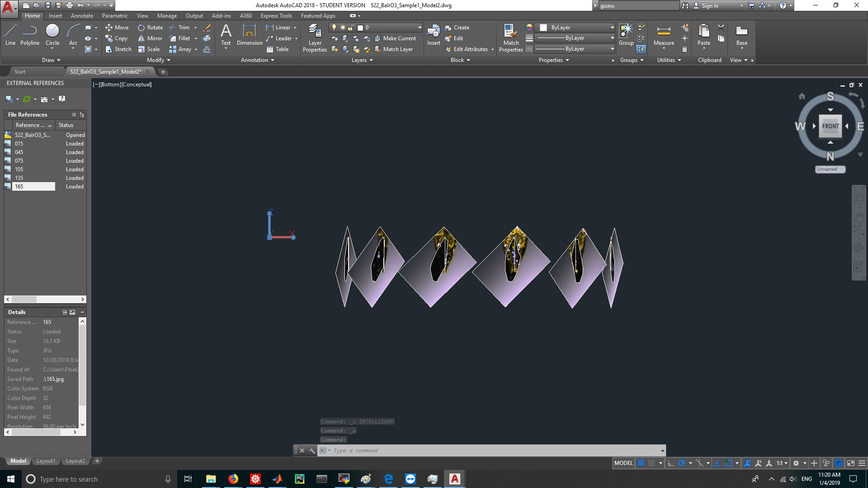
Task: Open the annotation scale 1:1 dropdown
Action: point(782,463)
